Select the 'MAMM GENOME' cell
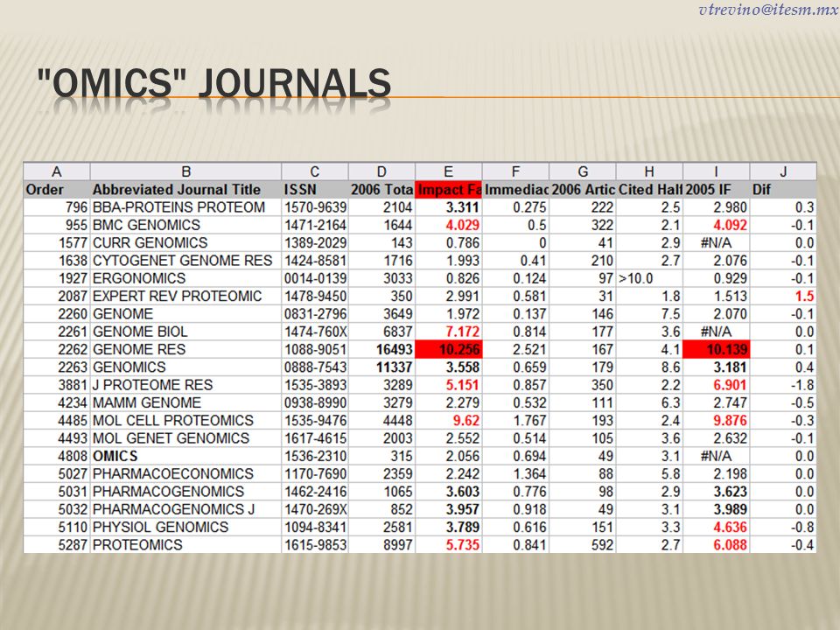The width and height of the screenshot is (840, 630). click(185, 402)
